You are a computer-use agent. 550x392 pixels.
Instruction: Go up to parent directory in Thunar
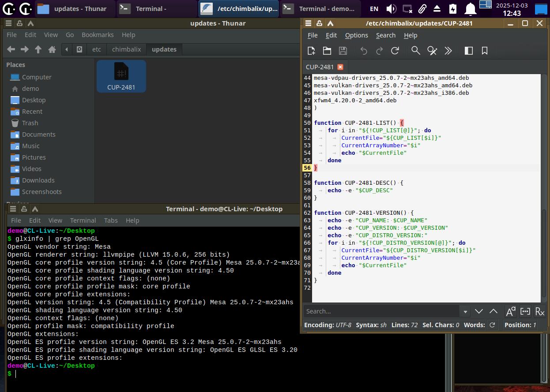[x=38, y=49]
